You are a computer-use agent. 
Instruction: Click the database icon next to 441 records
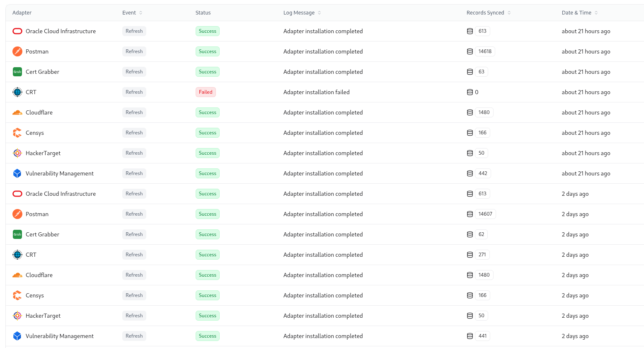tap(470, 336)
